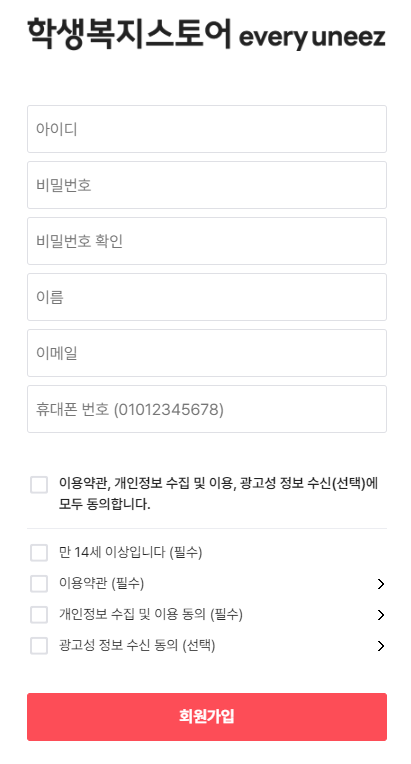Check 개인정보 수집 및 이용 동의 box
This screenshot has width=411, height=764.
click(39, 615)
